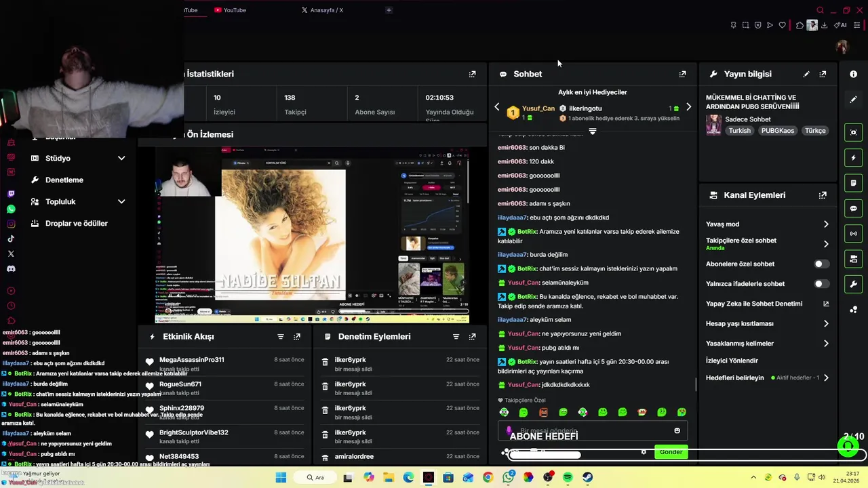The width and height of the screenshot is (868, 488).
Task: Delete icon on amiralordree moderation row
Action: [325, 457]
